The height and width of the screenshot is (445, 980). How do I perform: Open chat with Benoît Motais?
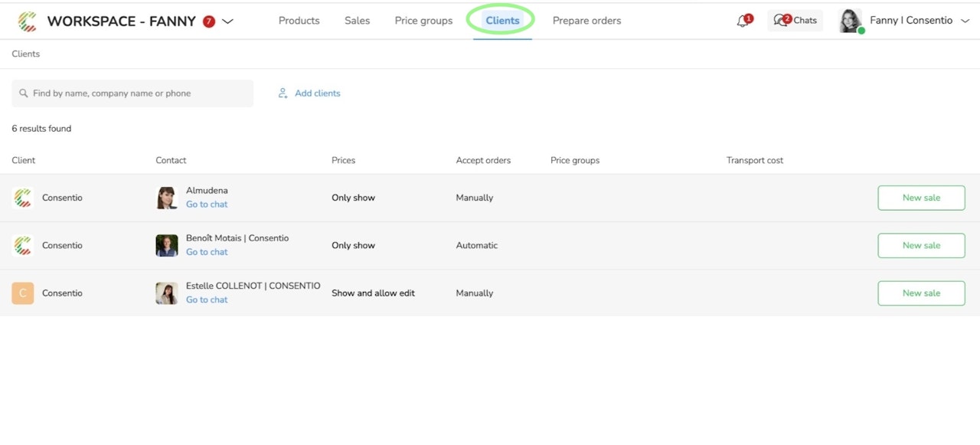207,252
